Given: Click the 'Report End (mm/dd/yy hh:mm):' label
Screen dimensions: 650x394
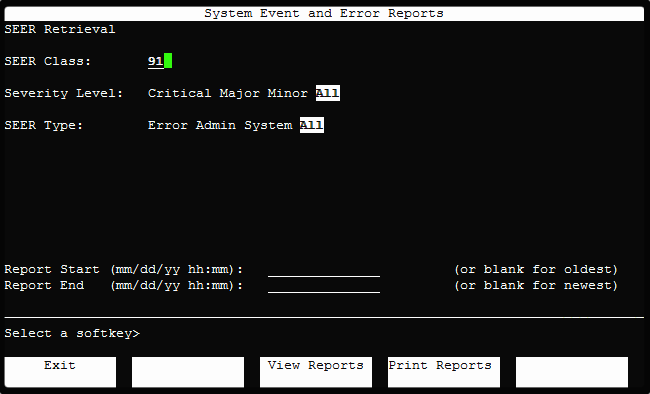Looking at the screenshot, I should tap(124, 286).
